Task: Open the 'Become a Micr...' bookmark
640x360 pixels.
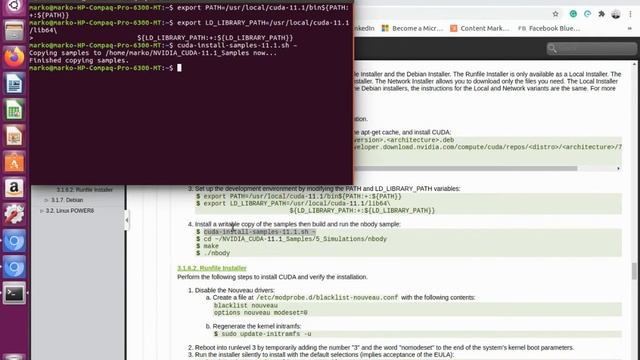Action: tap(412, 28)
